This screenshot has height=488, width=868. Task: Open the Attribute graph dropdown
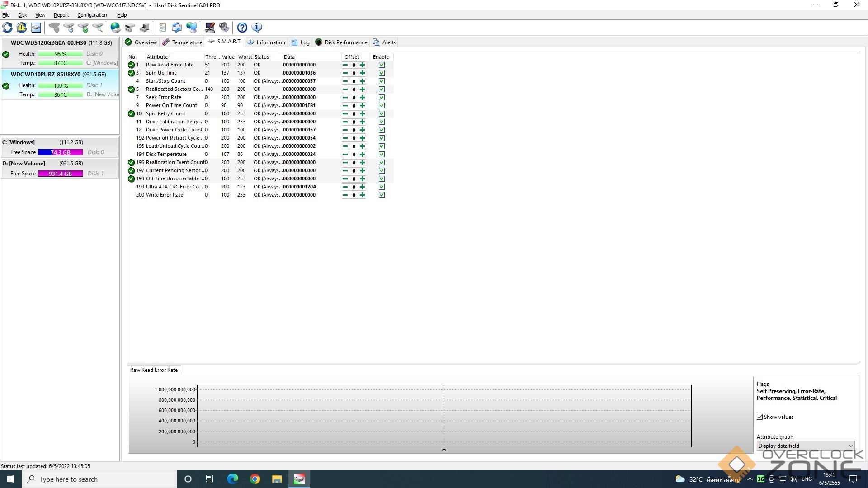pos(806,446)
